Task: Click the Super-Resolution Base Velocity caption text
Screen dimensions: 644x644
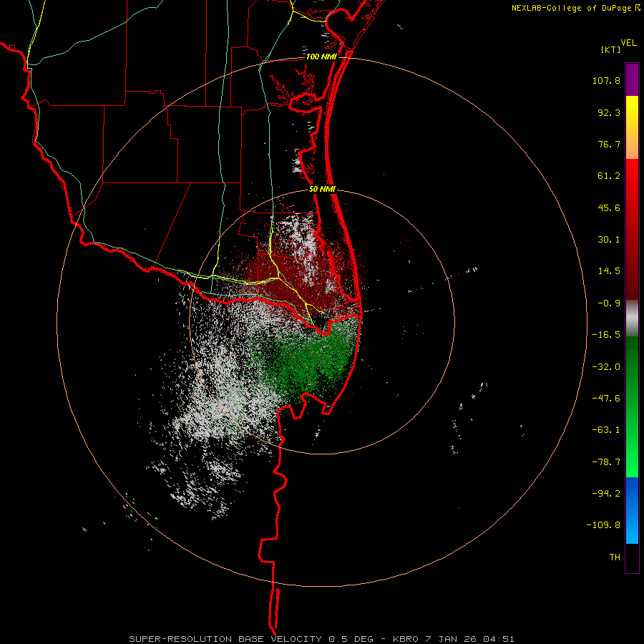Action: [x=321, y=639]
